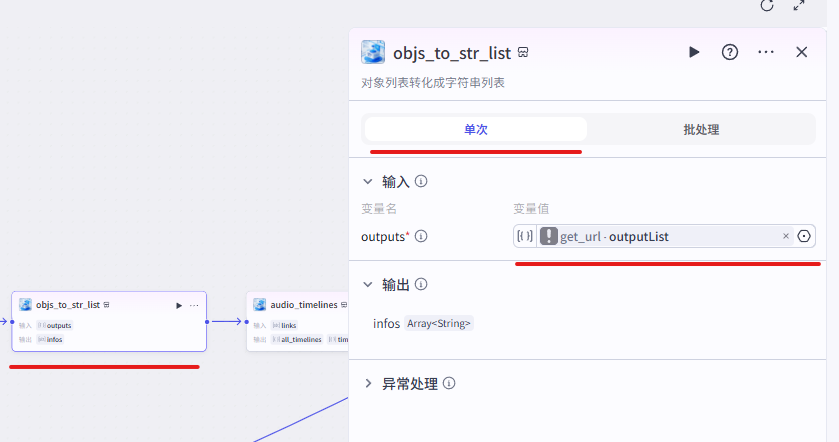Click the Array<String> type tag

[439, 323]
